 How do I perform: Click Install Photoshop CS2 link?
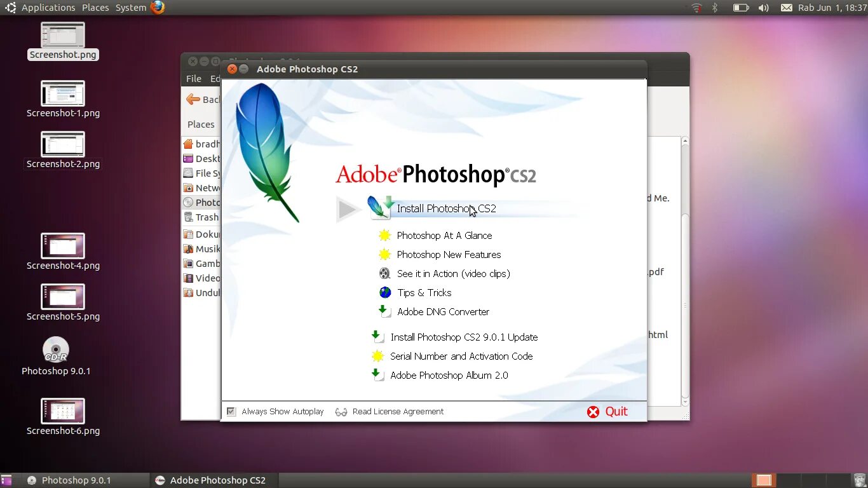[446, 208]
